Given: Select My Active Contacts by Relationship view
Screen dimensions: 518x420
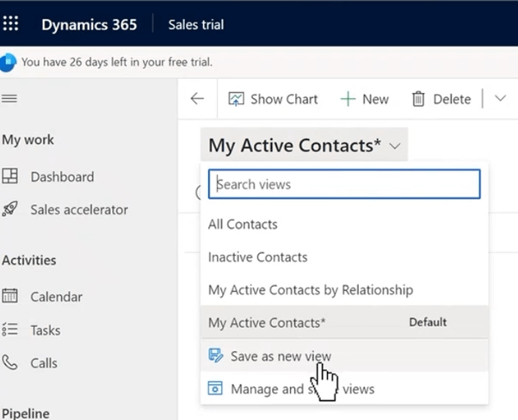Looking at the screenshot, I should click(344, 290).
